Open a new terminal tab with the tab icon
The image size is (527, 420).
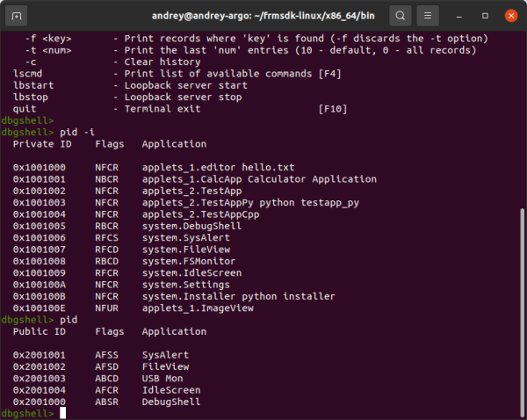16,16
